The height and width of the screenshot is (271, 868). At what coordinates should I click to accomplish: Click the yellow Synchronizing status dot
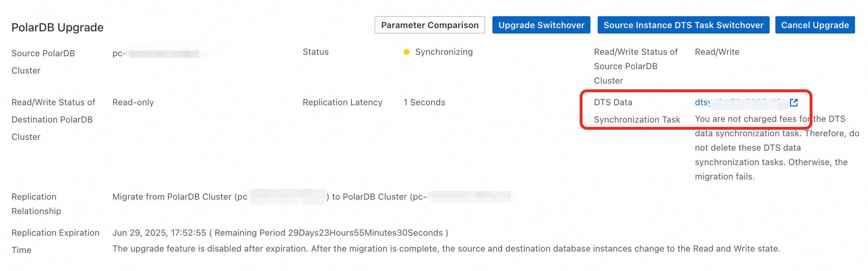click(407, 52)
